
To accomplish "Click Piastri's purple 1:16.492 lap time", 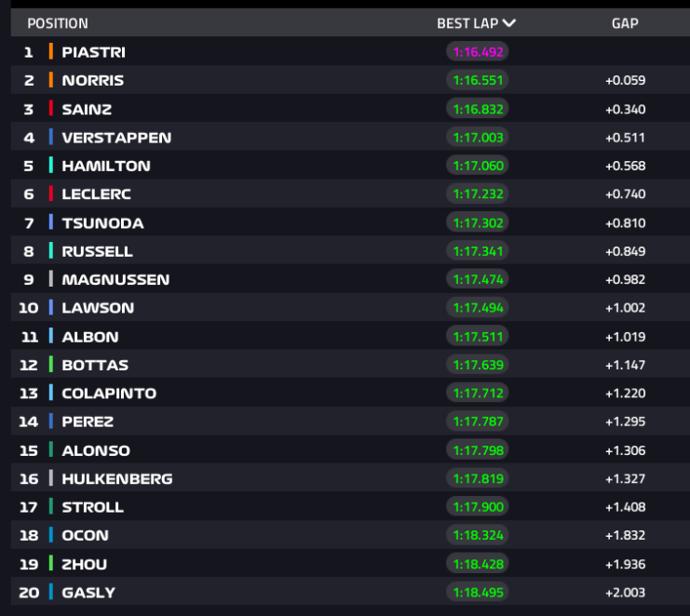I will click(478, 52).
